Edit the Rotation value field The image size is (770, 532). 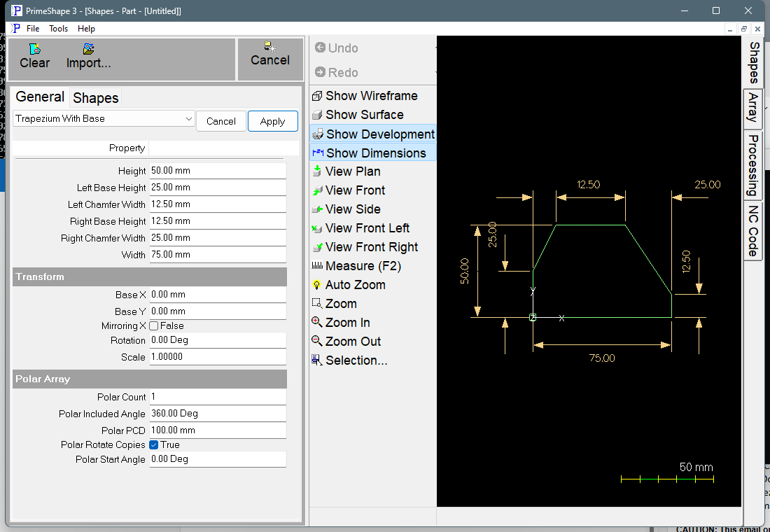(x=218, y=340)
